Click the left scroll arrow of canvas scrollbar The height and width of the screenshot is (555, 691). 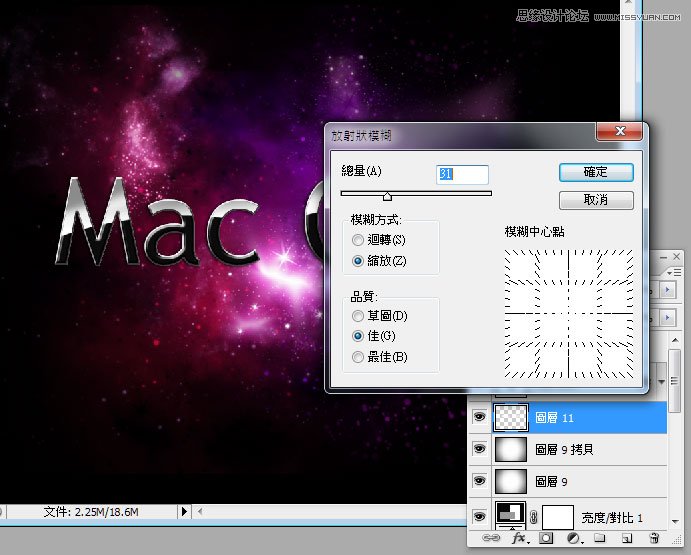[200, 511]
